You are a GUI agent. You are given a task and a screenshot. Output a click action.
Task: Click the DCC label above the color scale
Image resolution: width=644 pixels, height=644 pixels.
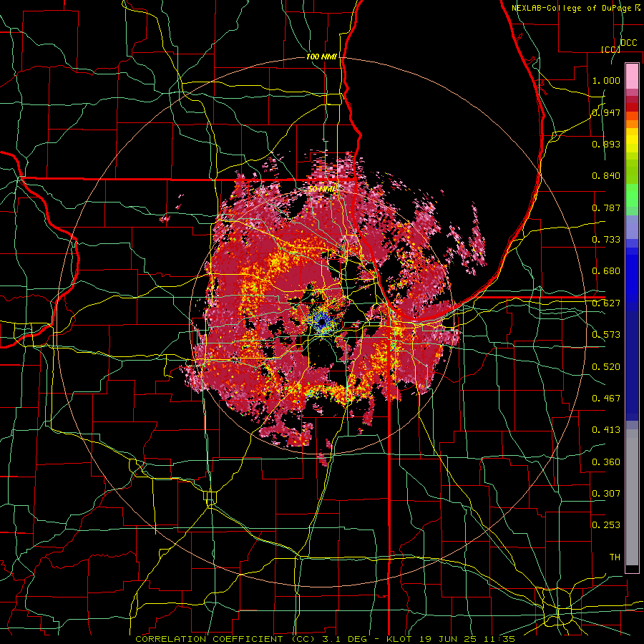tap(628, 43)
